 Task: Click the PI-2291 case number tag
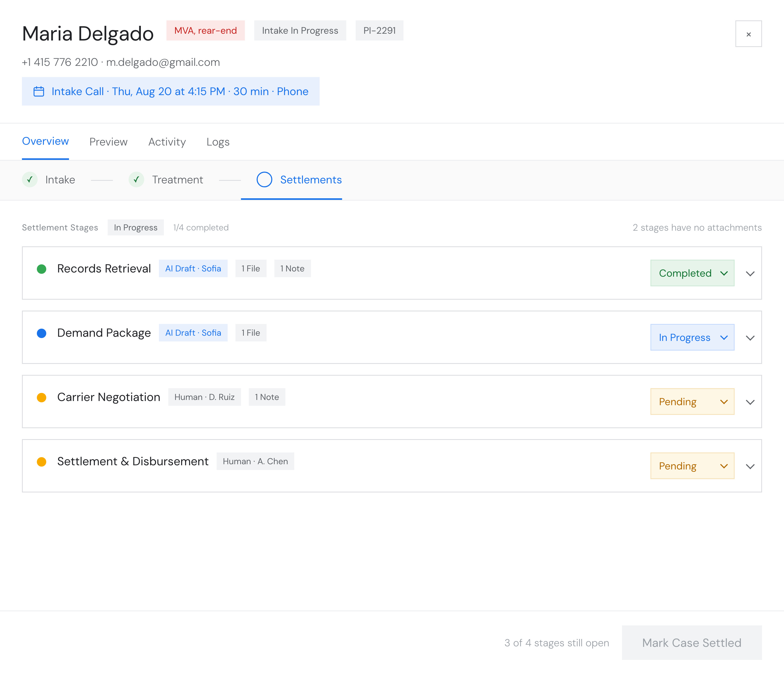pos(379,30)
